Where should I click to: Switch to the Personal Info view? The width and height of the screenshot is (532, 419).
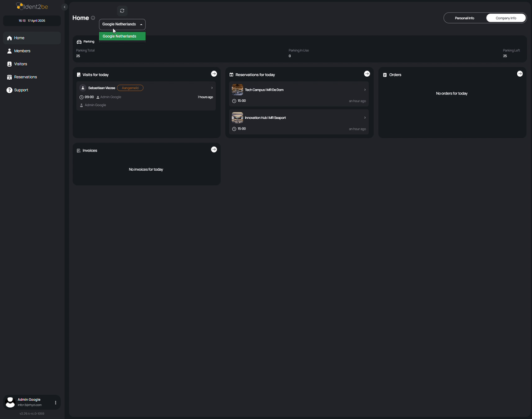464,18
